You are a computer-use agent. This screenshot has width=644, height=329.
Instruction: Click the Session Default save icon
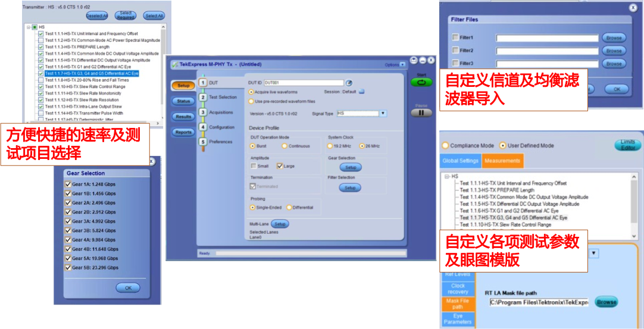361,92
